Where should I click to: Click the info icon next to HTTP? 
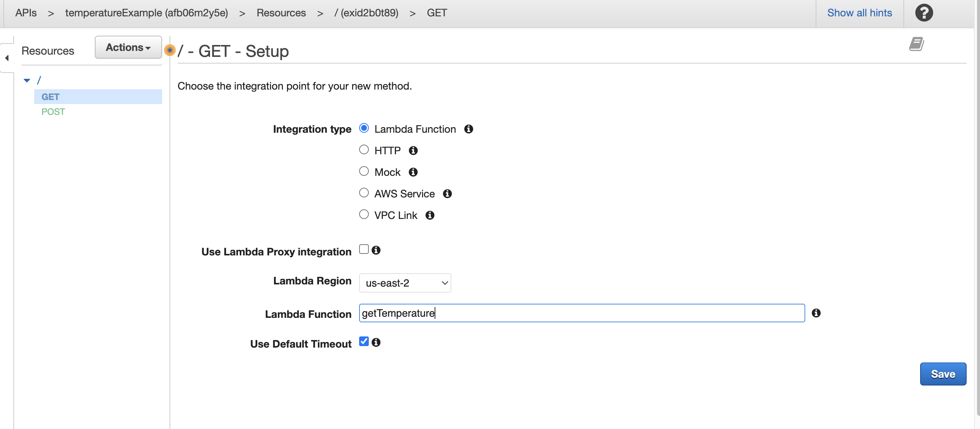click(x=413, y=151)
